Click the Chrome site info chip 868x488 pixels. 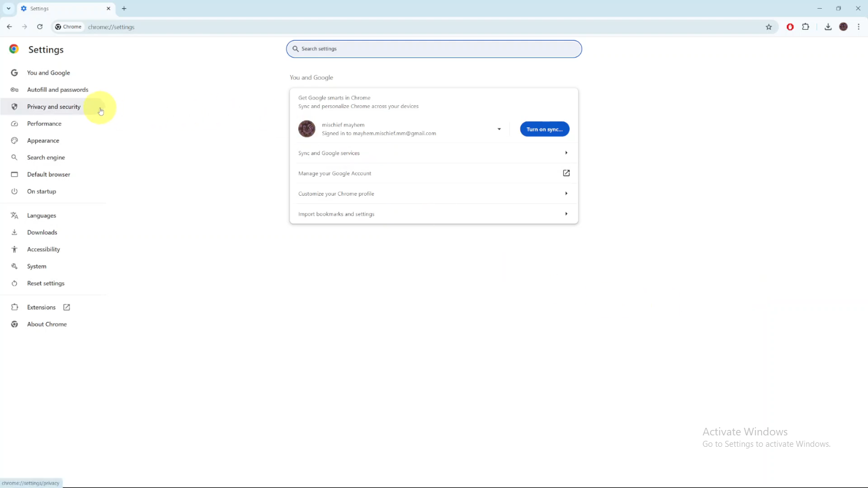[x=68, y=27]
